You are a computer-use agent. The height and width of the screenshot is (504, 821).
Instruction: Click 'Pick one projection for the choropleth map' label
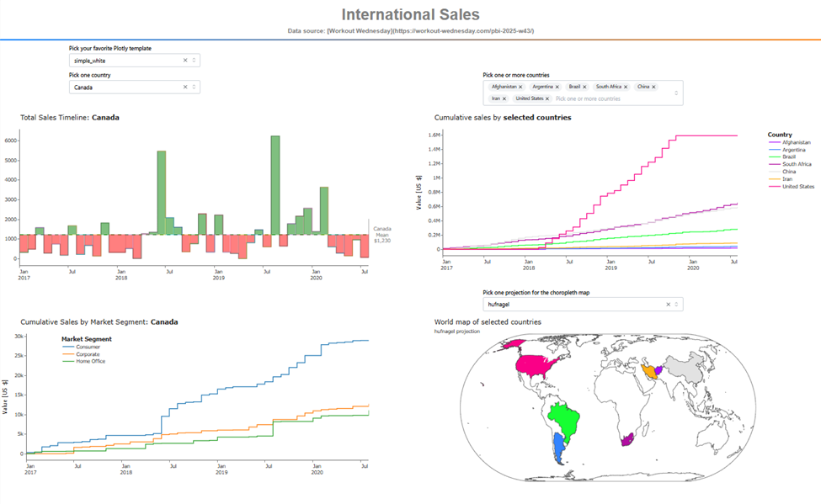tap(536, 293)
